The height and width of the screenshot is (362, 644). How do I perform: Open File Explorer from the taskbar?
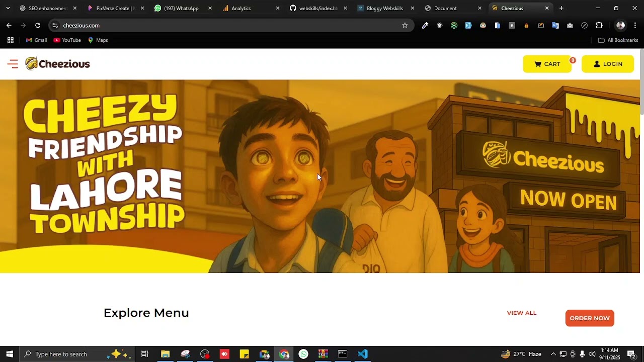(x=165, y=354)
